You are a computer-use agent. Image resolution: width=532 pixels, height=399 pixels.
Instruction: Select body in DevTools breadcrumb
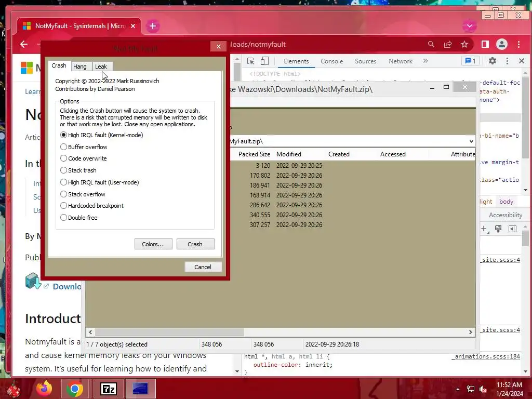[506, 202]
